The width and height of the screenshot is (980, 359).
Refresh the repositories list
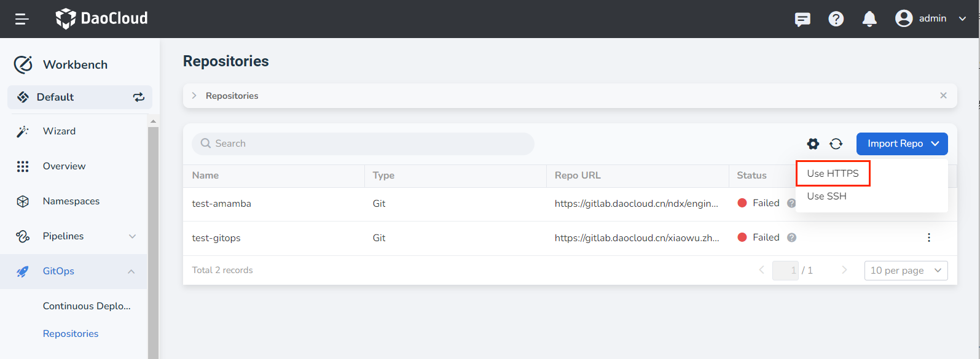[836, 144]
